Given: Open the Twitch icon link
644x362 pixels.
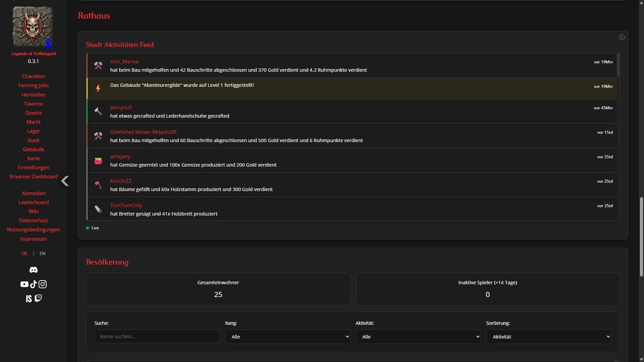Looking at the screenshot, I should click(38, 298).
